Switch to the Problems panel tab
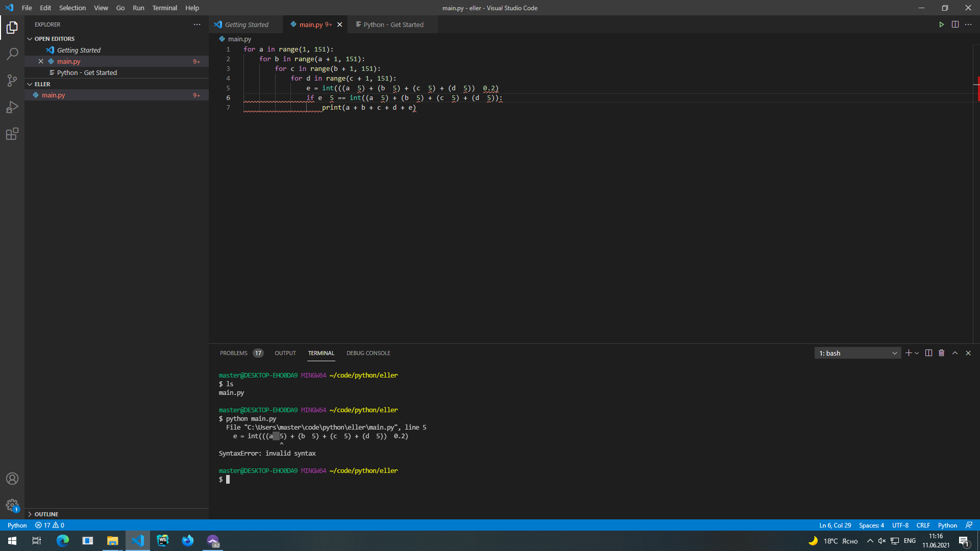 (241, 353)
